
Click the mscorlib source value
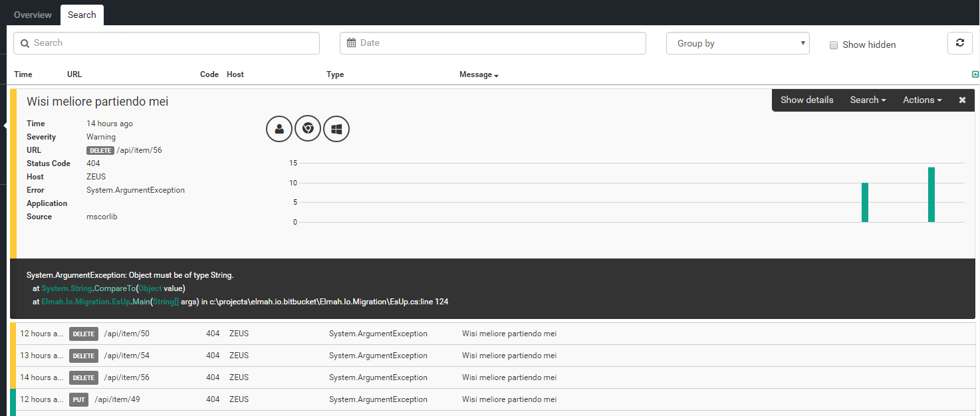102,217
